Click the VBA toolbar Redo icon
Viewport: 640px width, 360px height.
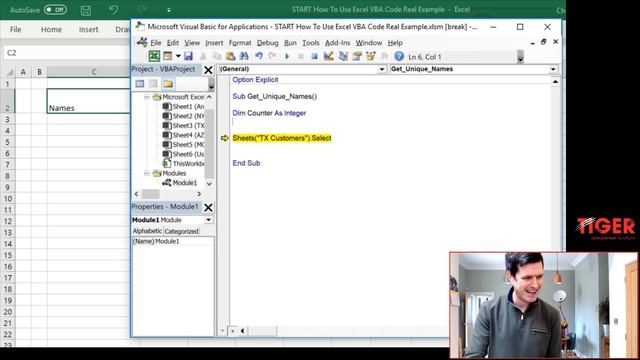pyautogui.click(x=272, y=56)
